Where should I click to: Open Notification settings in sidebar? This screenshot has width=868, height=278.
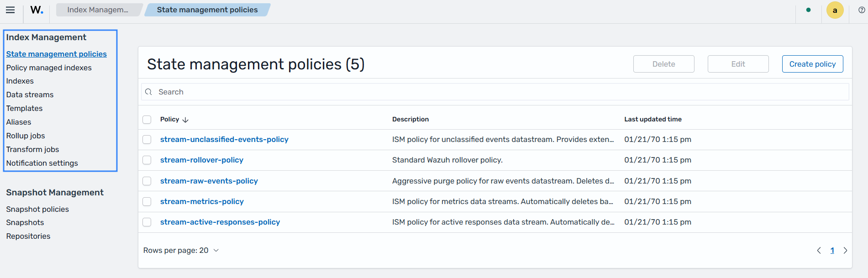point(42,163)
